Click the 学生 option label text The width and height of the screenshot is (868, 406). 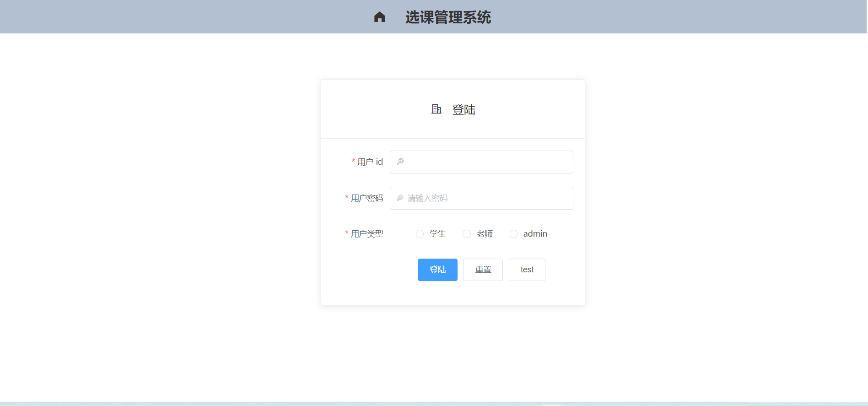click(x=437, y=234)
